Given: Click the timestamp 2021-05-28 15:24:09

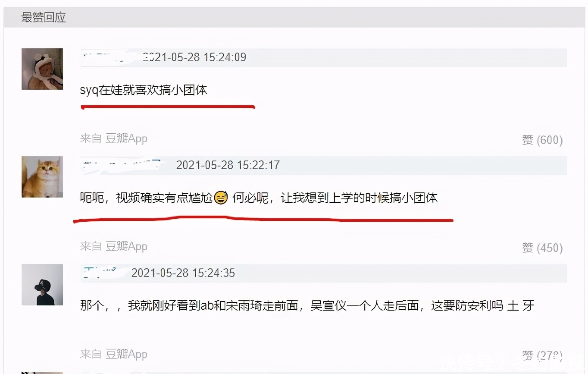Looking at the screenshot, I should [x=194, y=57].
